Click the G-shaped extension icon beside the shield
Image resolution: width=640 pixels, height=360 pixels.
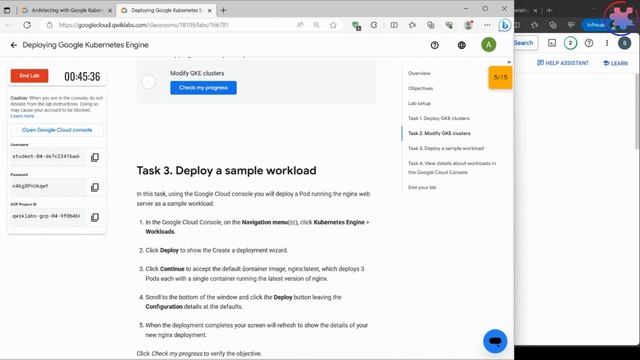pyautogui.click(x=374, y=25)
